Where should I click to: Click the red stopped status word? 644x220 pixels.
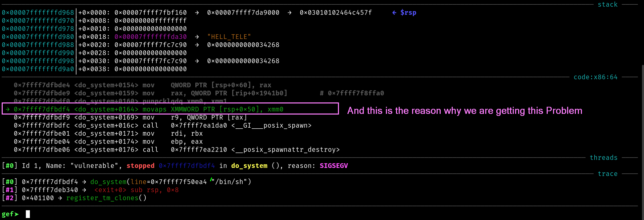point(140,166)
